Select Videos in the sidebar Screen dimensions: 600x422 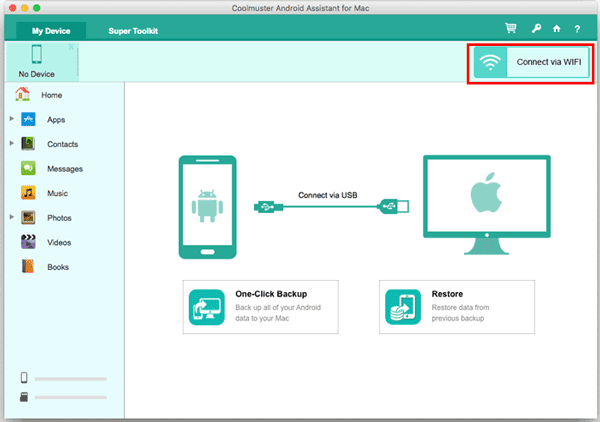[x=59, y=242]
